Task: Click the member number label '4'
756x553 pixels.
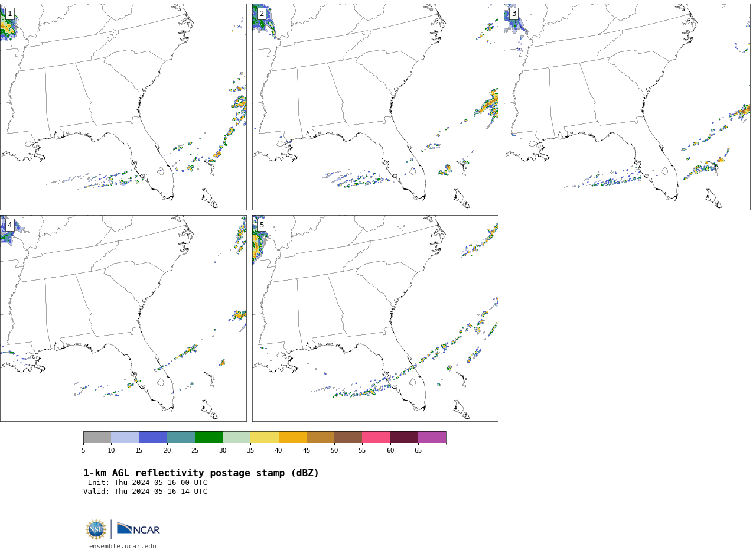Action: (x=9, y=225)
